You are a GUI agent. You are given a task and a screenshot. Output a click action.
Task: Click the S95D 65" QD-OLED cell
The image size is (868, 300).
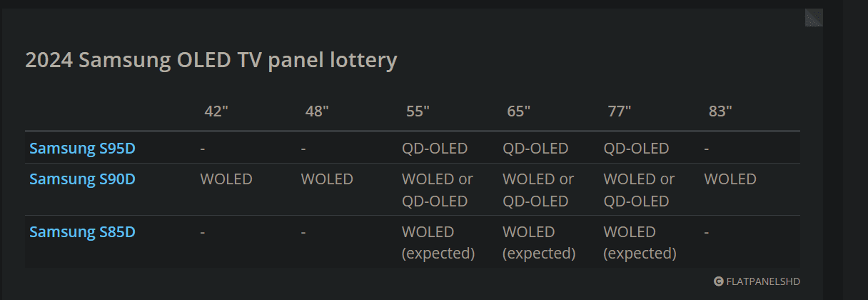[x=535, y=149]
